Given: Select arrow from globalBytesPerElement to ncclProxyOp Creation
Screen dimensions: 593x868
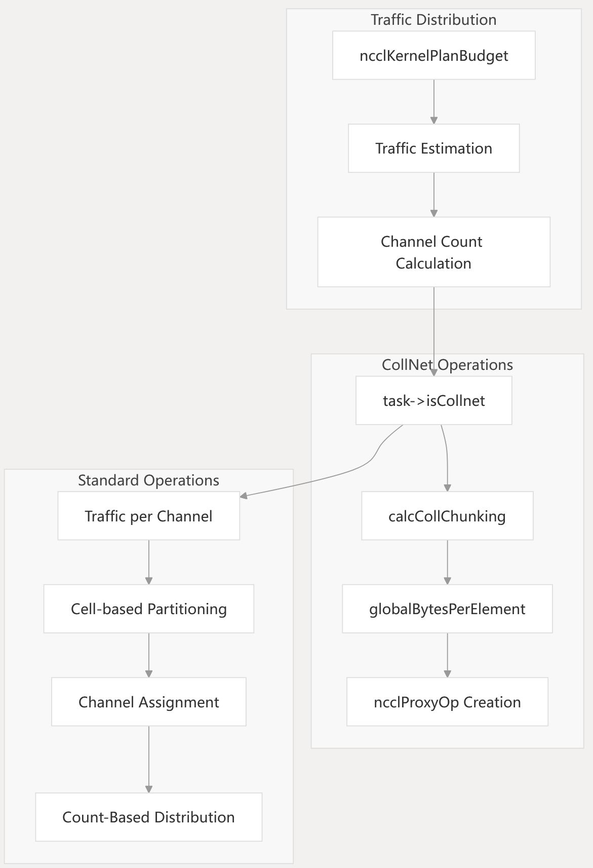Looking at the screenshot, I should 447,655.
